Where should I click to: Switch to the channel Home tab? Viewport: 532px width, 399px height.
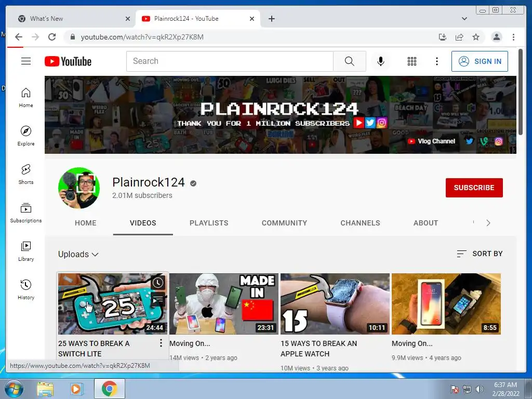coord(86,223)
